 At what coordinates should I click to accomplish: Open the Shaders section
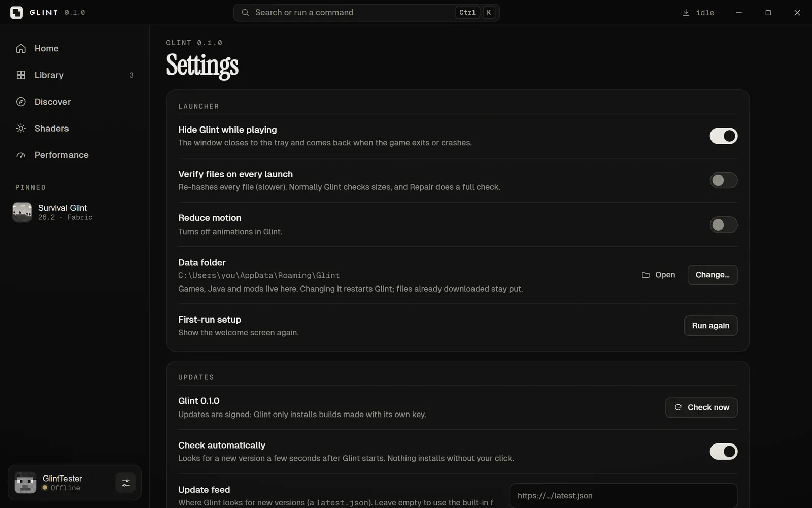click(x=75, y=129)
